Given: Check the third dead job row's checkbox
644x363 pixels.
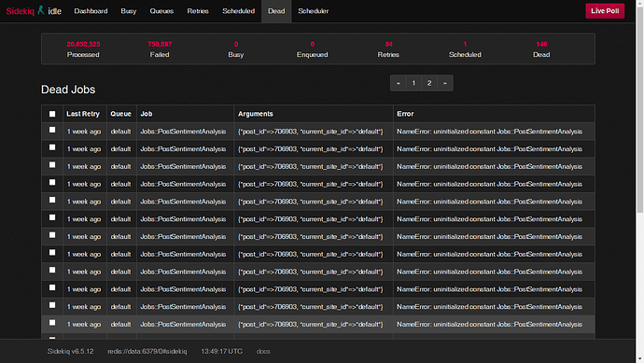Looking at the screenshot, I should (52, 164).
